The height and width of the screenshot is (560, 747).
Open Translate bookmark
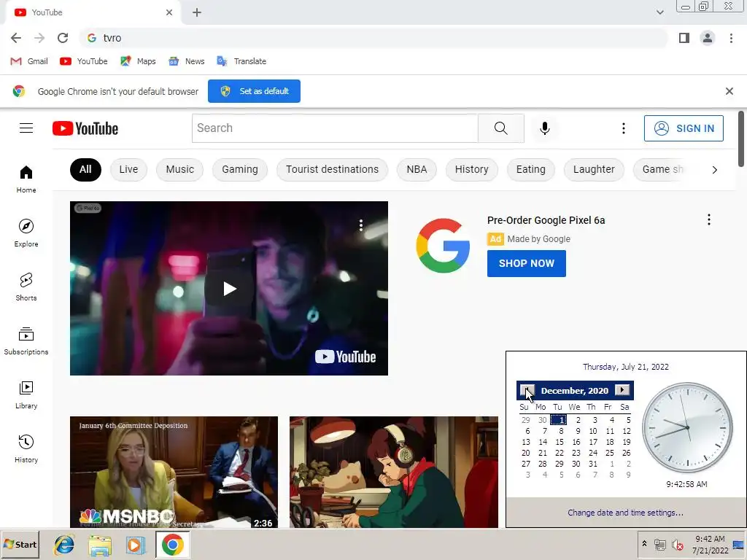(x=241, y=61)
